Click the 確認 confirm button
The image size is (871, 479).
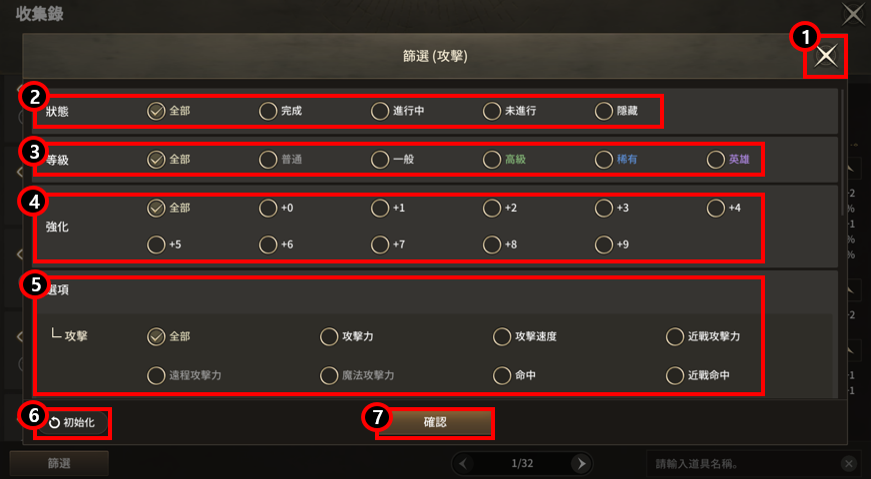[x=435, y=422]
